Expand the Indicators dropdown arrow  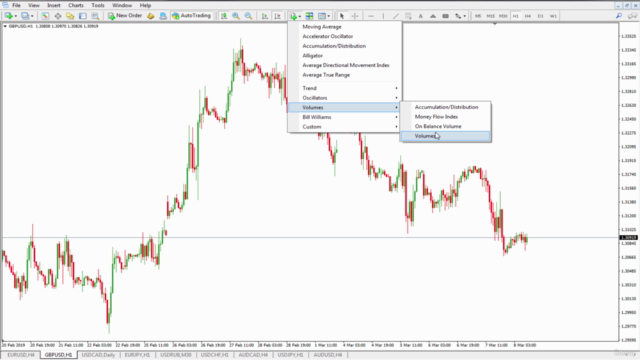point(300,16)
